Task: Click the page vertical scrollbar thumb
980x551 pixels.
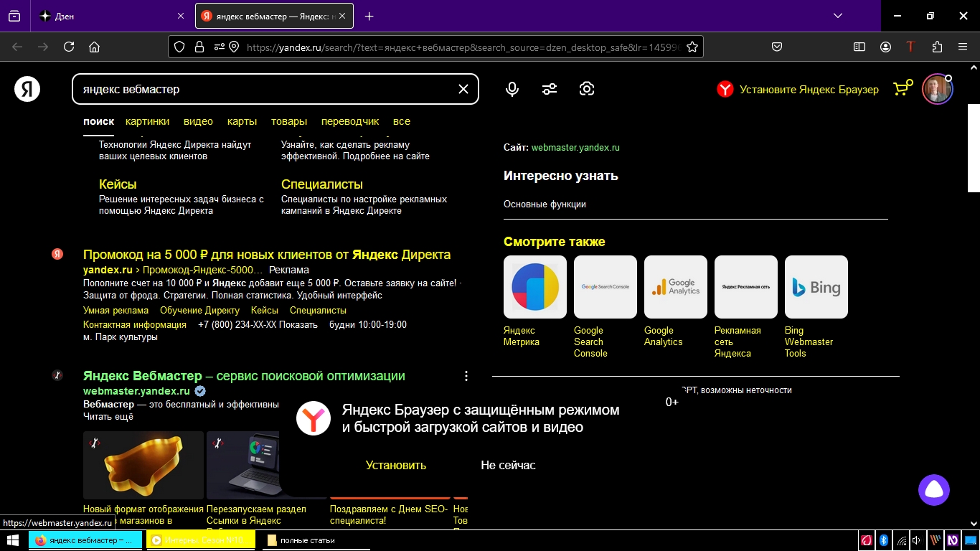Action: [x=974, y=148]
